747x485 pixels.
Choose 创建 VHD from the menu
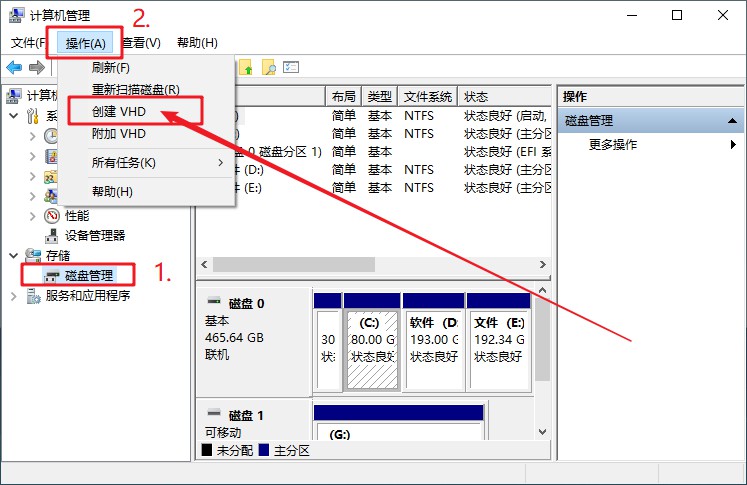[119, 112]
